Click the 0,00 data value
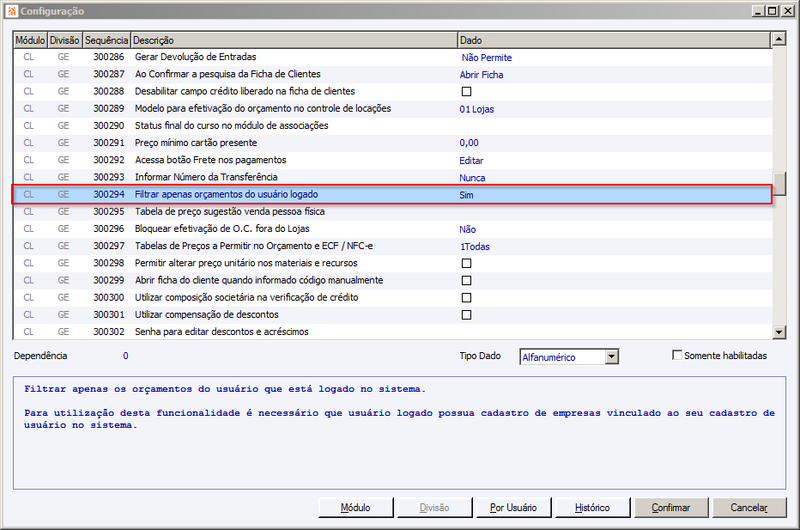800x530 pixels. click(469, 143)
